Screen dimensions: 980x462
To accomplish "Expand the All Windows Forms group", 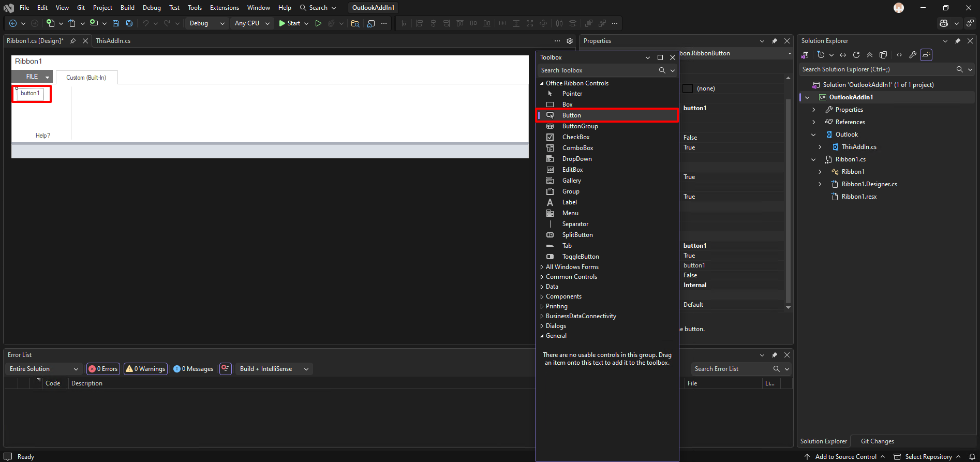I will click(x=542, y=267).
